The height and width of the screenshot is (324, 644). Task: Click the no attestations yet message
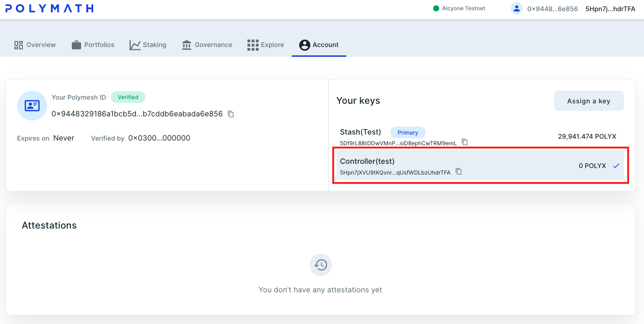[321, 290]
